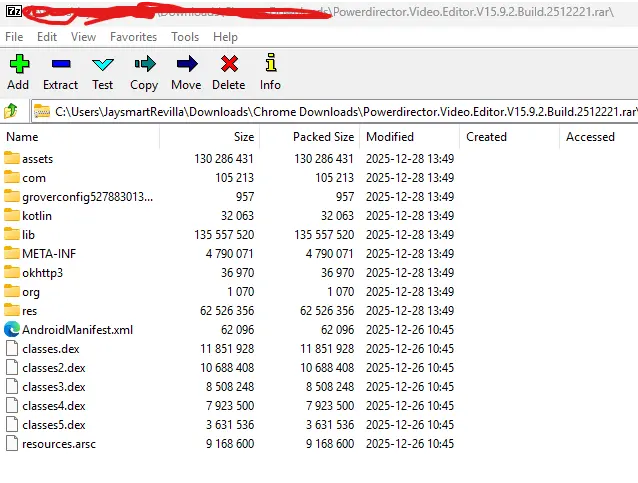Select the Copy toolbar icon
Screen dimensions: 638x483
(x=145, y=64)
